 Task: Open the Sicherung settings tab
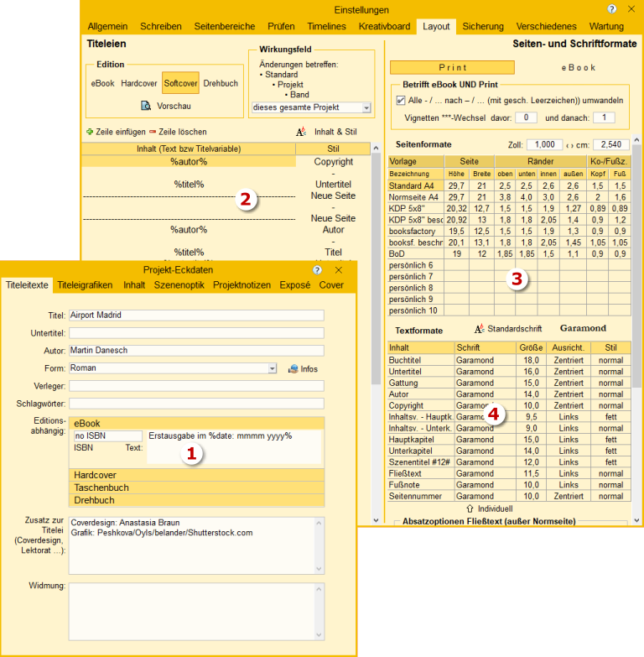click(483, 26)
